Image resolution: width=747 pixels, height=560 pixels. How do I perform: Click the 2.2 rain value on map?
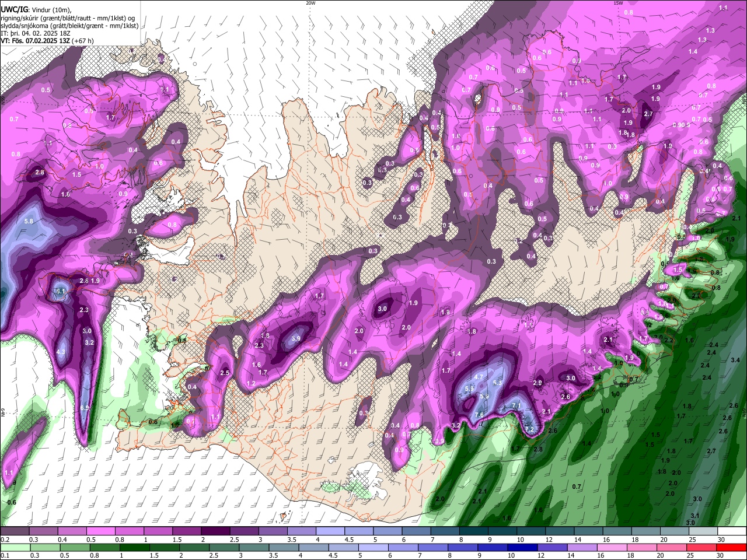[x=669, y=340]
